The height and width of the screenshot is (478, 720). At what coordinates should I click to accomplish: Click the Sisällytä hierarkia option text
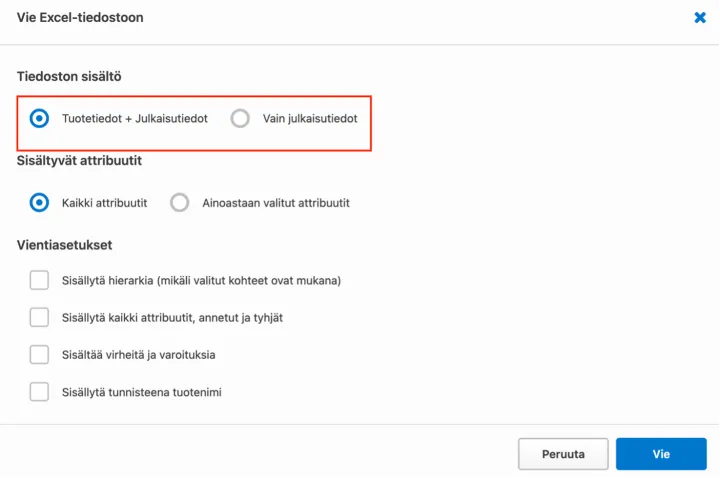(x=201, y=281)
